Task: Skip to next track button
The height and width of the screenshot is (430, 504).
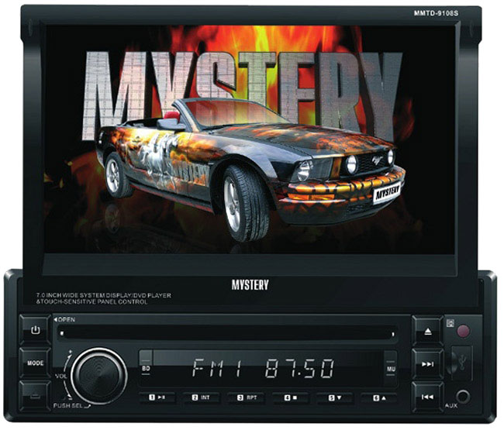Action: [x=427, y=362]
